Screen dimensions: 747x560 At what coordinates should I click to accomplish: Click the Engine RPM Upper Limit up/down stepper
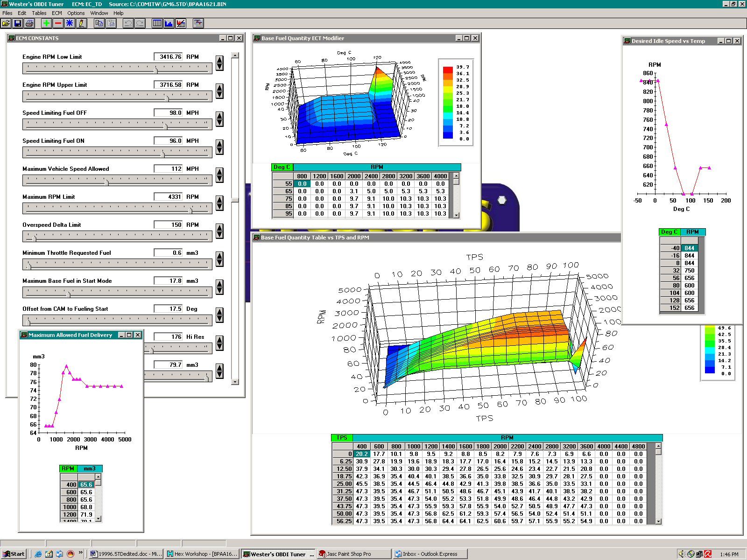pyautogui.click(x=219, y=91)
